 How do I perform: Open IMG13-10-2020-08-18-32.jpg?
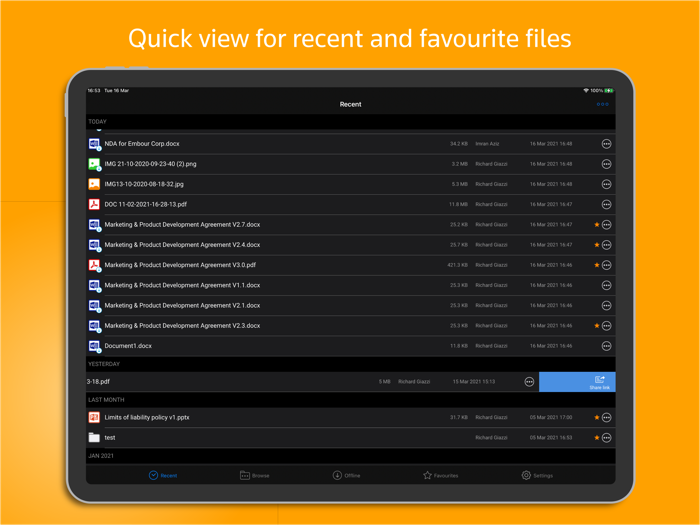pyautogui.click(x=144, y=184)
